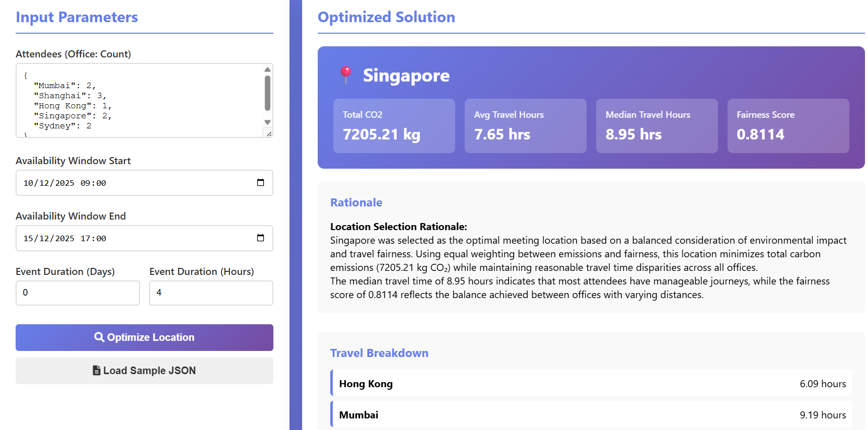This screenshot has height=430, width=868.
Task: Click the Availability Window End label
Action: pos(71,216)
